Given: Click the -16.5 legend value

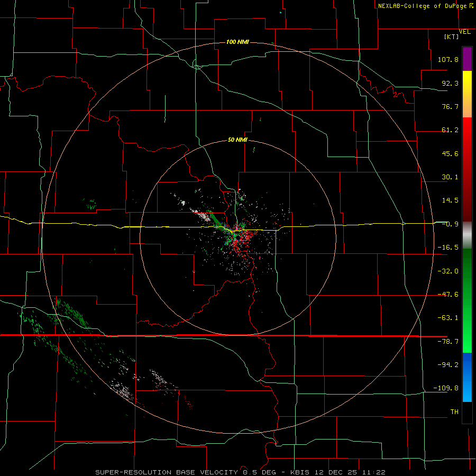Looking at the screenshot, I should coord(448,248).
